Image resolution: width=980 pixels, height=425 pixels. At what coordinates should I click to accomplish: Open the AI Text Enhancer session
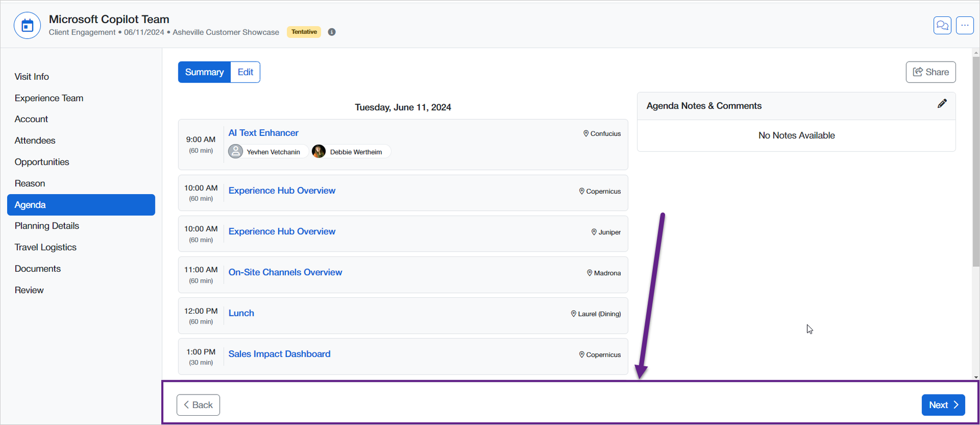click(x=263, y=133)
